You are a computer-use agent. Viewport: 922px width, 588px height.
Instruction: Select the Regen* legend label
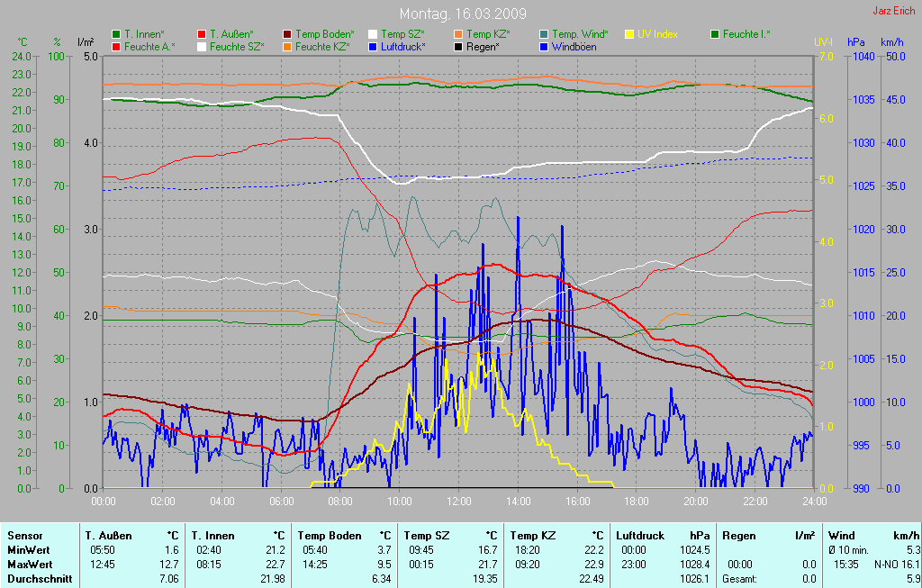click(x=483, y=47)
